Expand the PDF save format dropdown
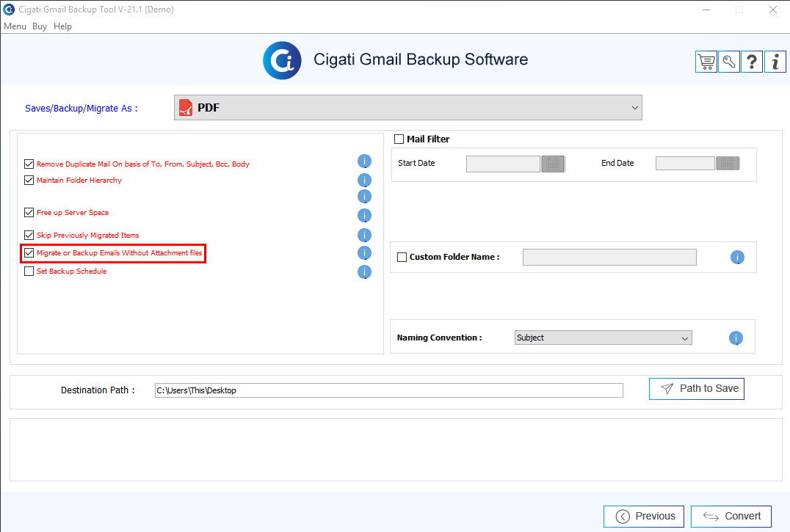The image size is (790, 532). tap(408, 108)
